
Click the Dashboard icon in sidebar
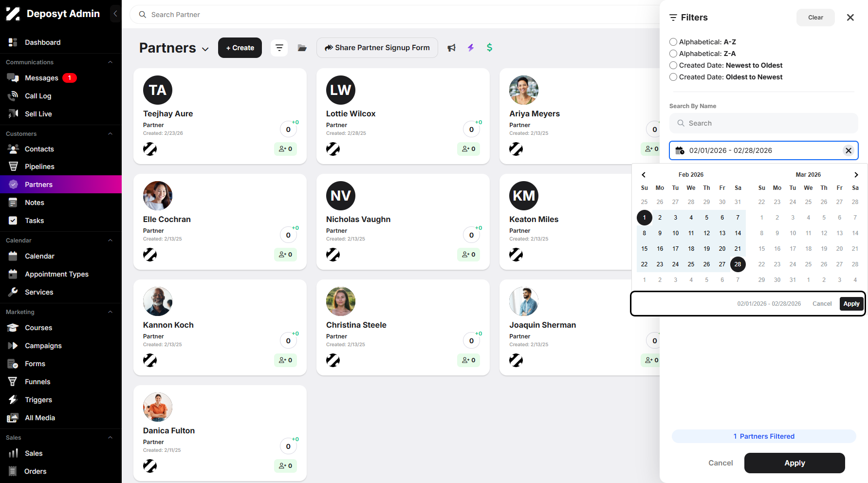(x=13, y=42)
